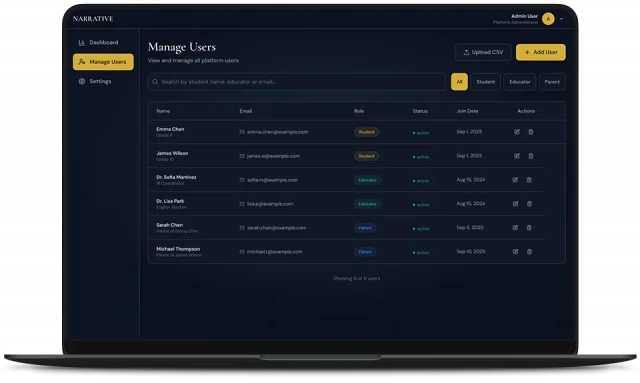Image resolution: width=640 pixels, height=383 pixels.
Task: Click envelope icon beside emma.chen@example.com
Action: [x=242, y=132]
